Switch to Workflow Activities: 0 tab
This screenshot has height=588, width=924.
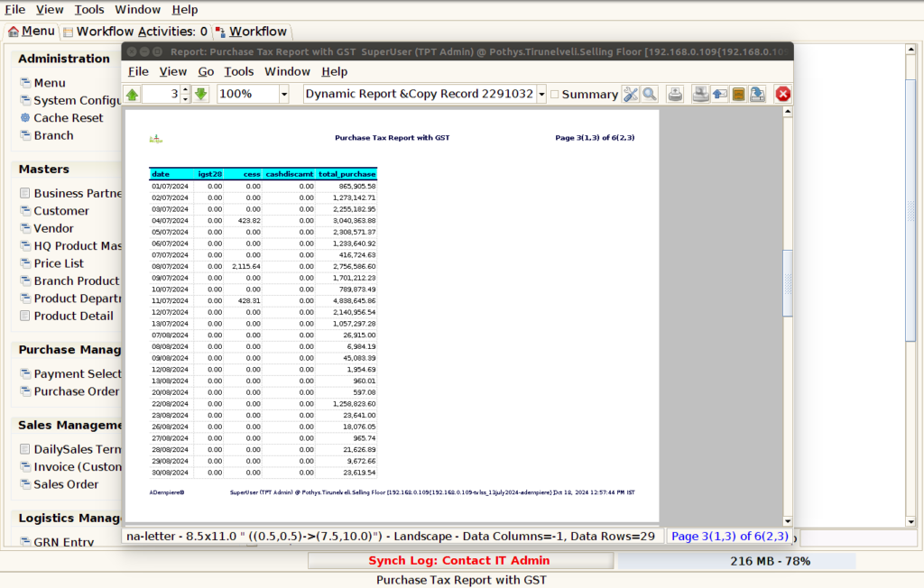pyautogui.click(x=135, y=32)
